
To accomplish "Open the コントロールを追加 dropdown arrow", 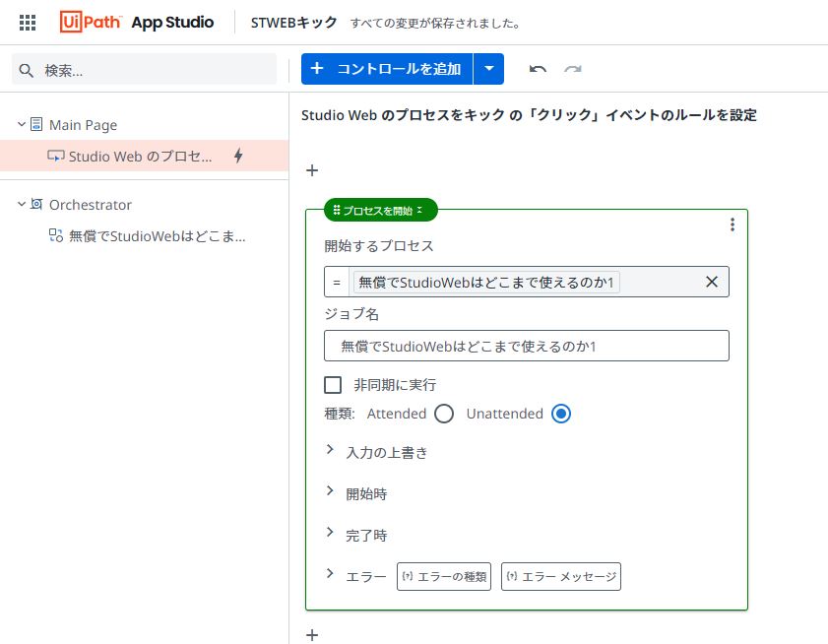I will [x=489, y=69].
